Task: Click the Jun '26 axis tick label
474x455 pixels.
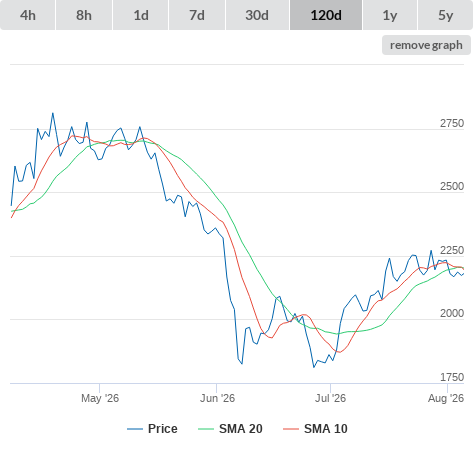Action: click(217, 398)
